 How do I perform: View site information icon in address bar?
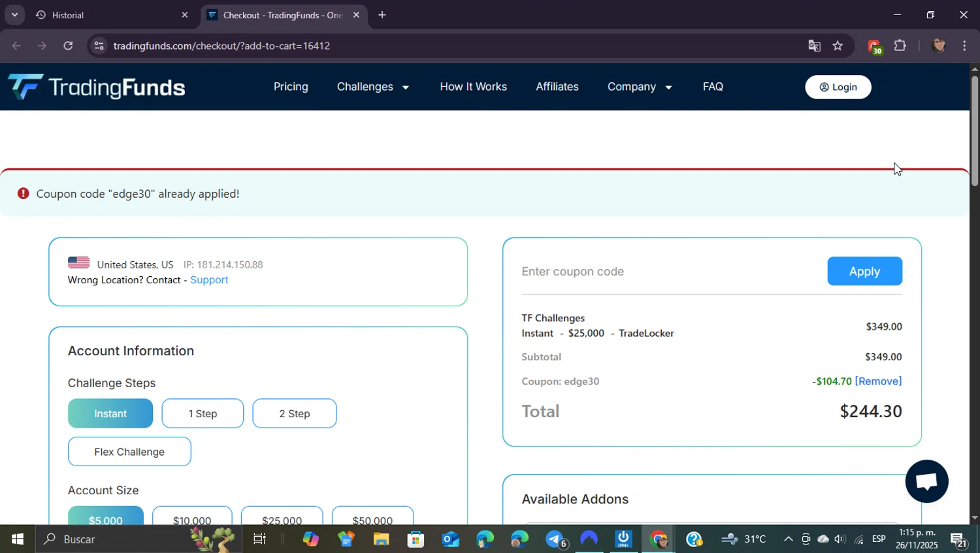99,46
